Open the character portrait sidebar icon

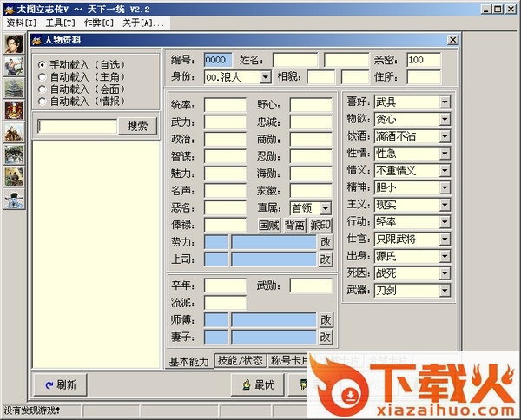(x=14, y=44)
